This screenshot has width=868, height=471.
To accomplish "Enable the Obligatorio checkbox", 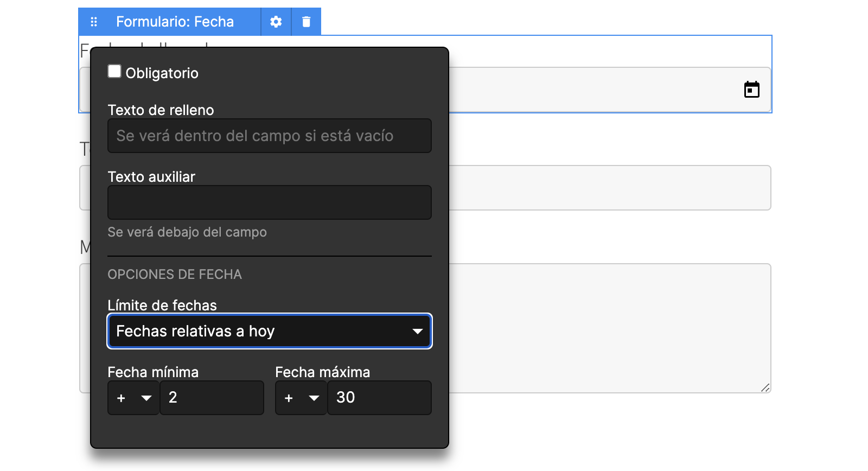I will [114, 72].
